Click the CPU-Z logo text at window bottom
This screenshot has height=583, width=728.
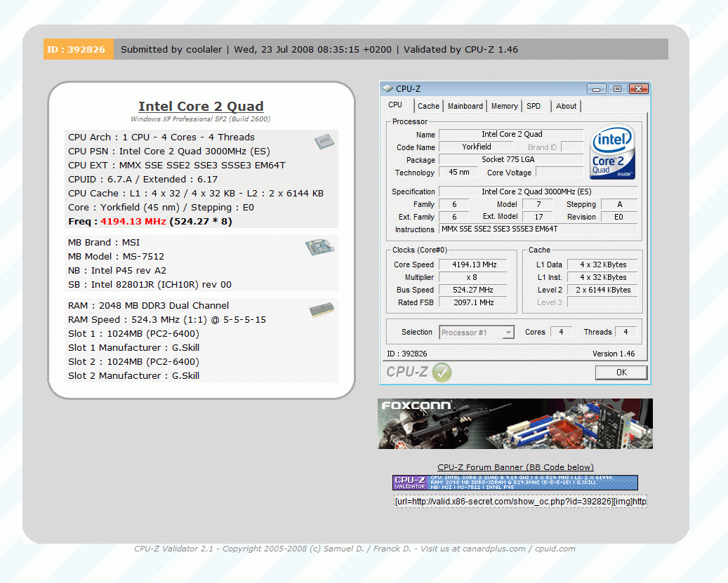click(406, 372)
